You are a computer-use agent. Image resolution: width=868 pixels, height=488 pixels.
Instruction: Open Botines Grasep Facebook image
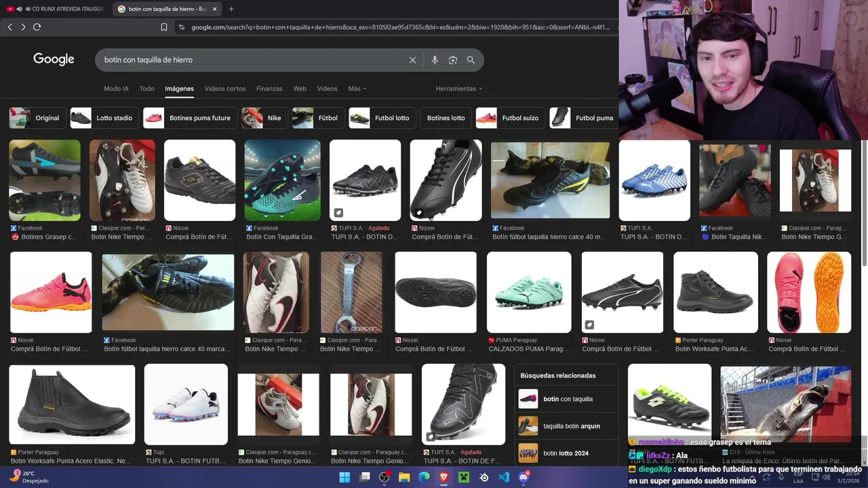coord(45,180)
